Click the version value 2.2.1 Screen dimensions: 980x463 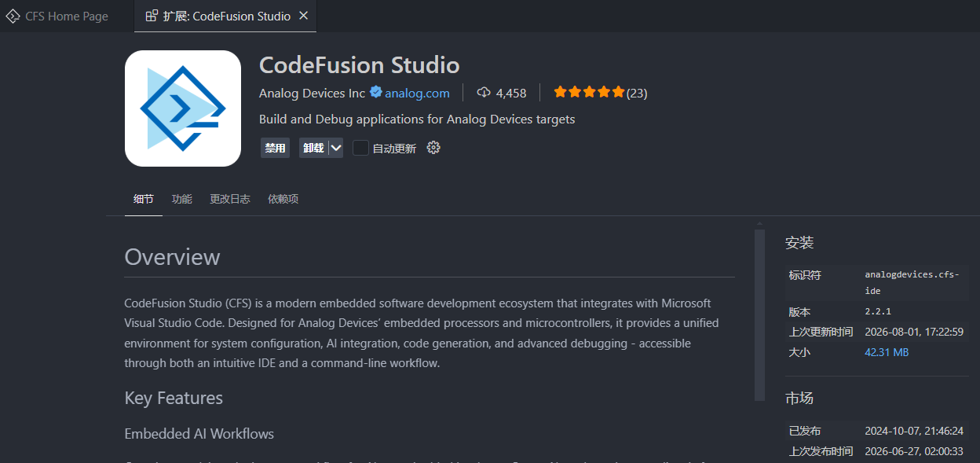[878, 311]
